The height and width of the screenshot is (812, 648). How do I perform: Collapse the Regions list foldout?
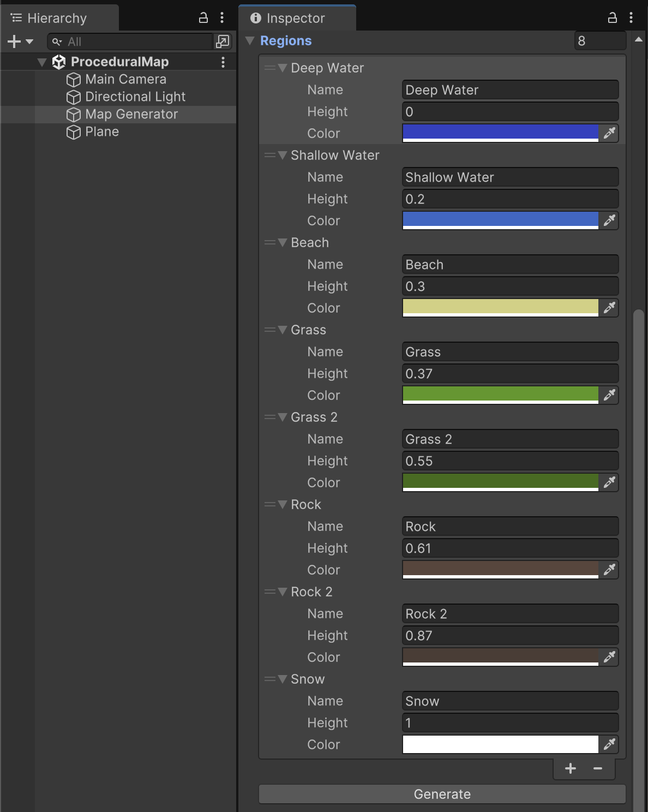[x=250, y=41]
